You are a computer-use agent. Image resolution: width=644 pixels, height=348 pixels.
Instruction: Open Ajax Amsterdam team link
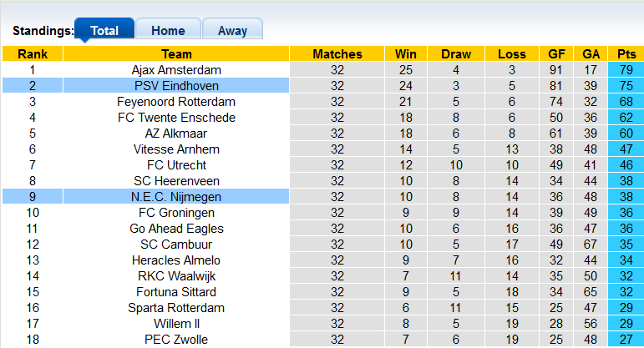coord(176,70)
